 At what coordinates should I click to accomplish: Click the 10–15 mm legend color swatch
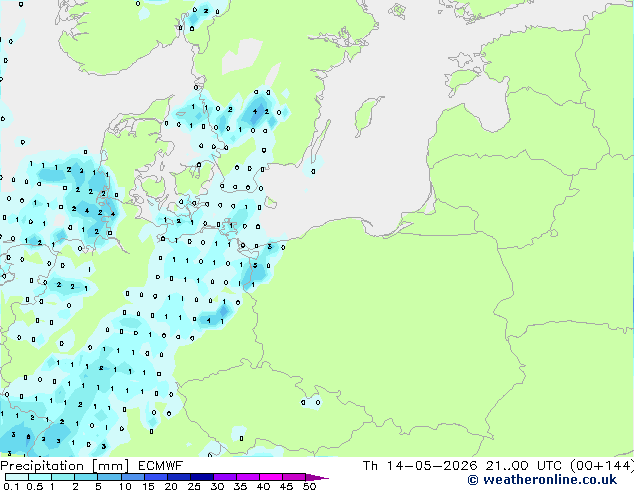pyautogui.click(x=132, y=477)
